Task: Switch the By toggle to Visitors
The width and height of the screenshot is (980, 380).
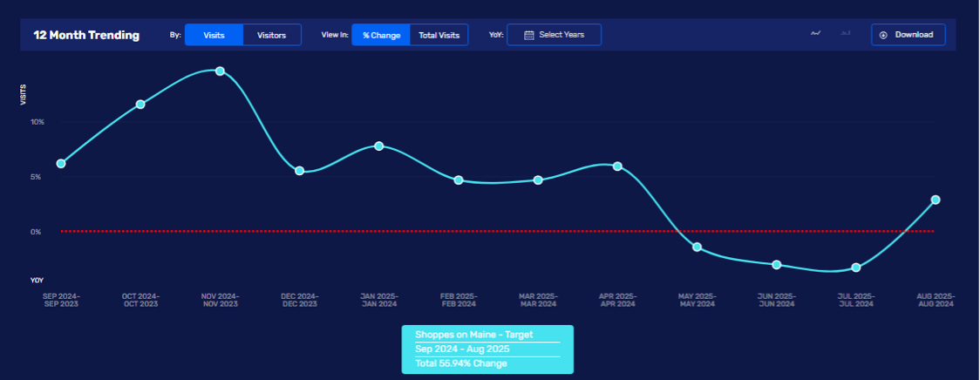Action: coord(271,35)
